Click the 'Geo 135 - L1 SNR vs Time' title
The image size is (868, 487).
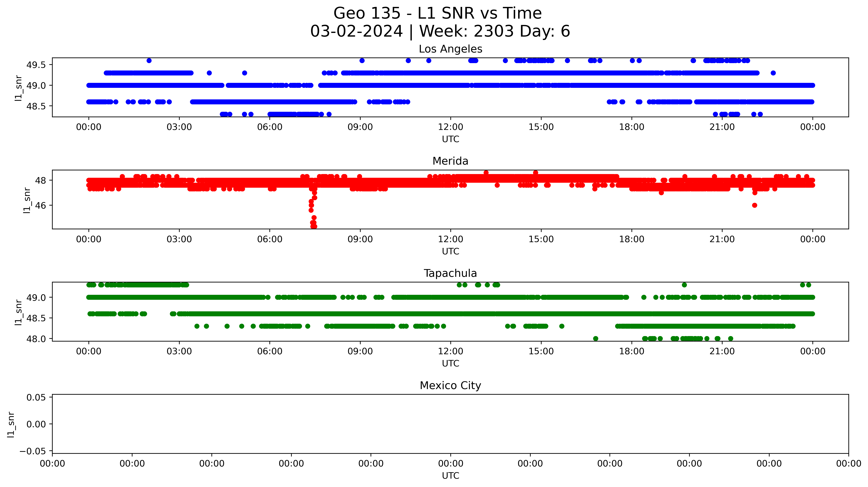pos(437,13)
